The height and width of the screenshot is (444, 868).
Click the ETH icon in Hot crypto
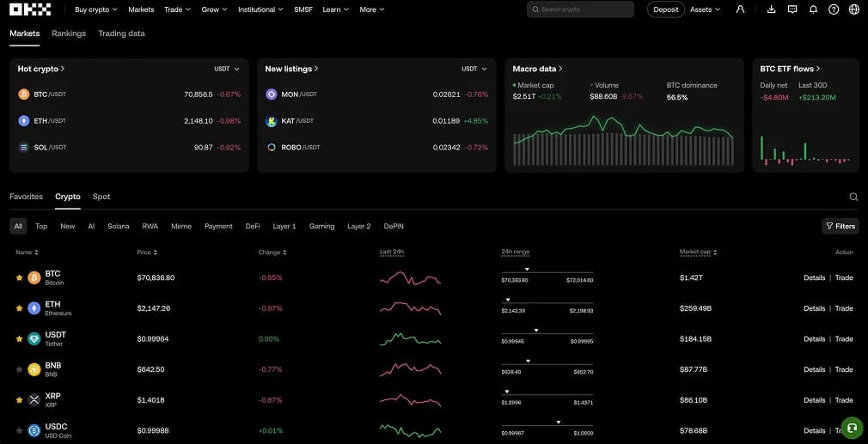point(24,120)
